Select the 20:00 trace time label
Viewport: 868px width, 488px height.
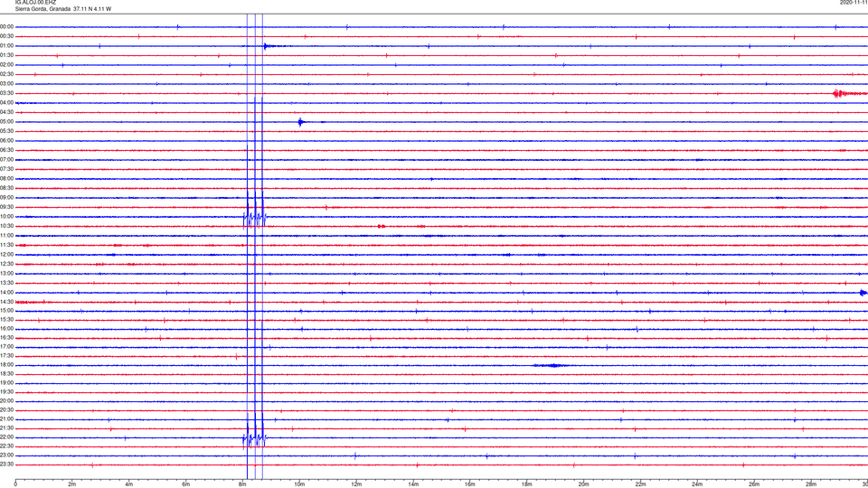coord(6,400)
